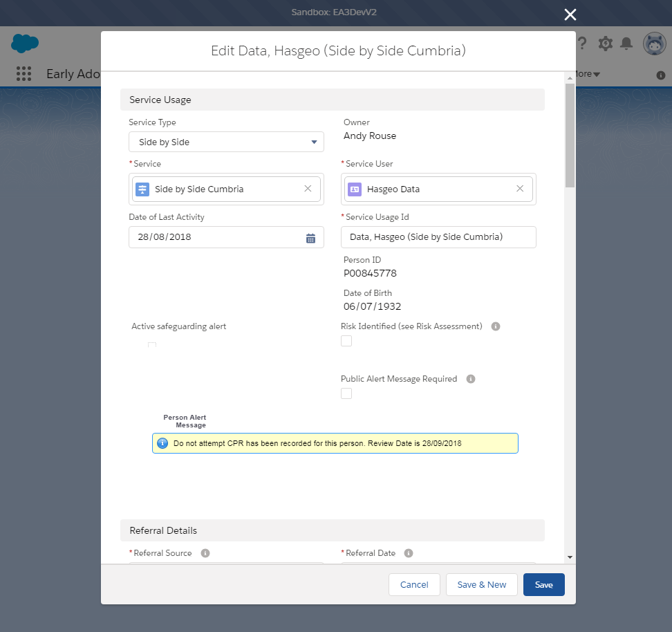672x632 pixels.
Task: Toggle the Active safeguarding alert checkbox
Action: (152, 344)
